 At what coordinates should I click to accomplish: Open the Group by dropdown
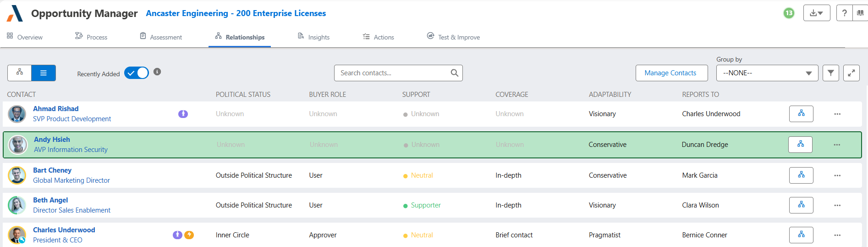coord(767,73)
